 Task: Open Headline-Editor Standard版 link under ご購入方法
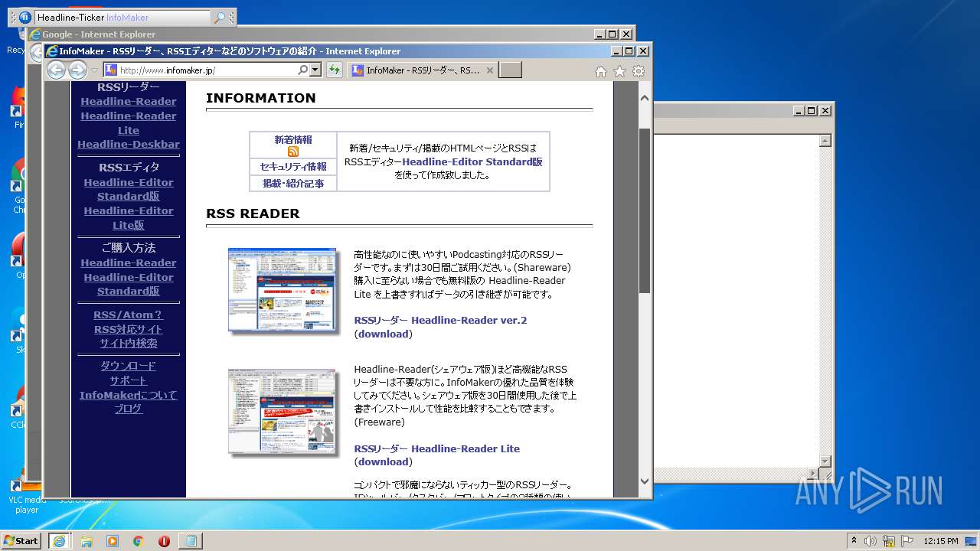tap(129, 284)
